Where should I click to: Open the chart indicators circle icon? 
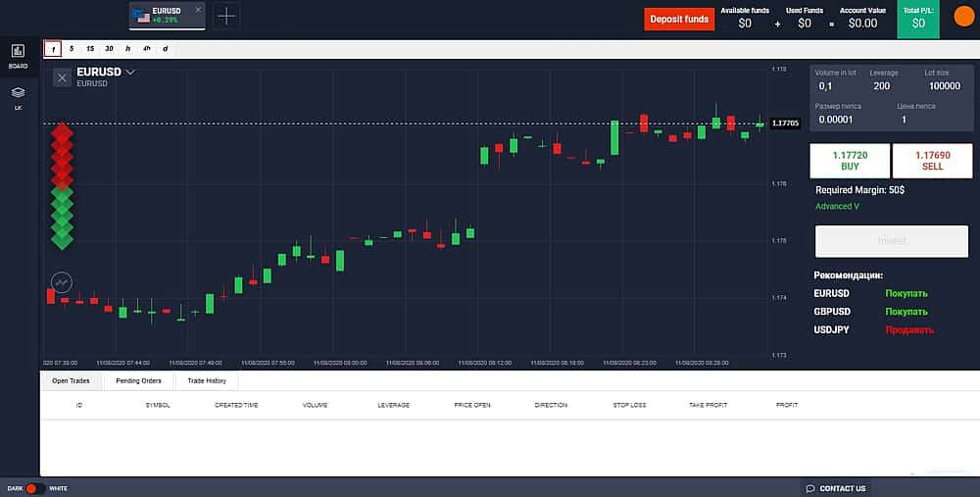click(x=62, y=282)
